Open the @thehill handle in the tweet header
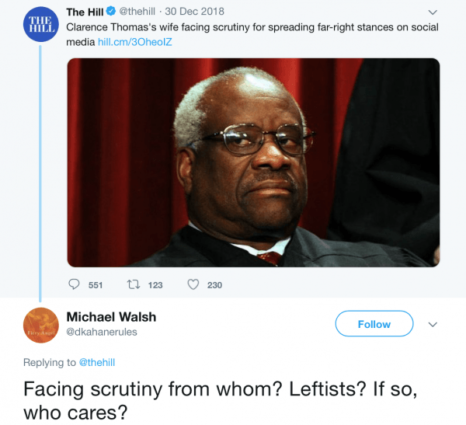Image resolution: width=466 pixels, height=425 pixels. 137,12
